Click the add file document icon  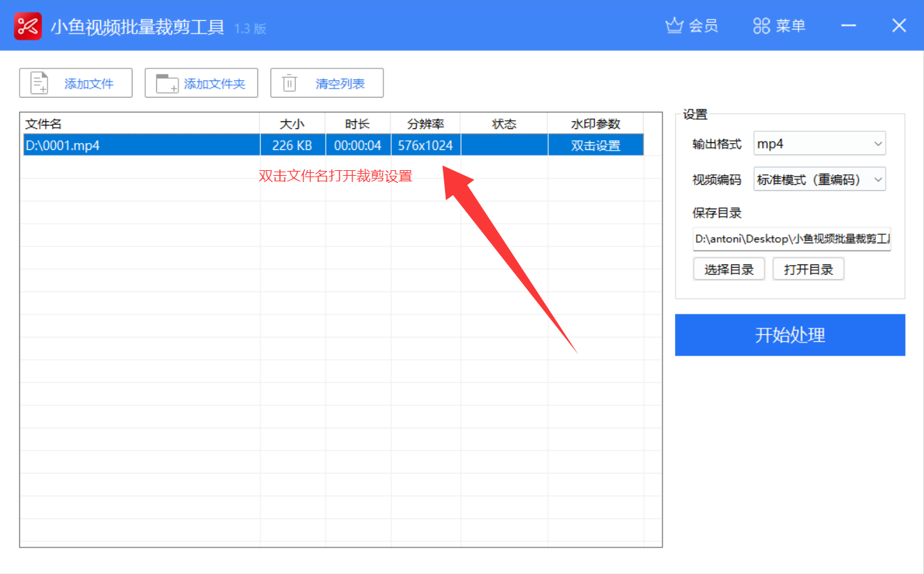pyautogui.click(x=40, y=84)
